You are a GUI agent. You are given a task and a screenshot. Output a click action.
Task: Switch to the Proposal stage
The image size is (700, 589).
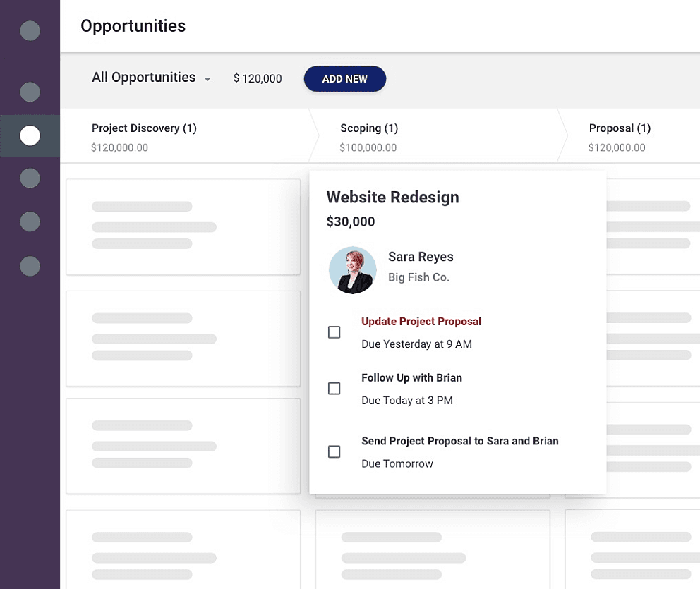[x=620, y=128]
